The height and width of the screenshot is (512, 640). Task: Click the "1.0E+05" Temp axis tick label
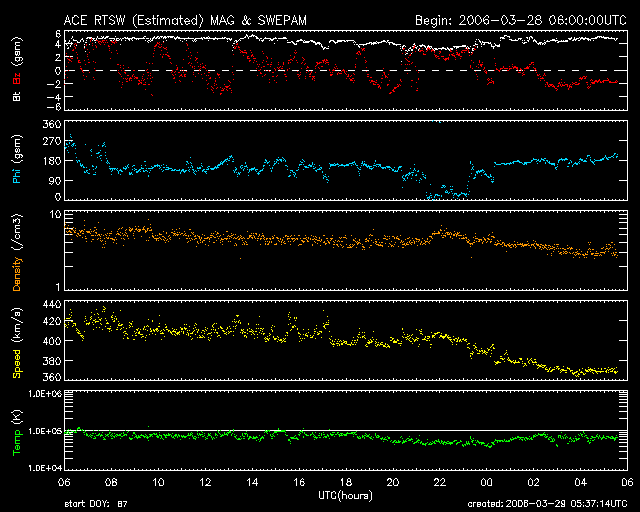point(45,432)
